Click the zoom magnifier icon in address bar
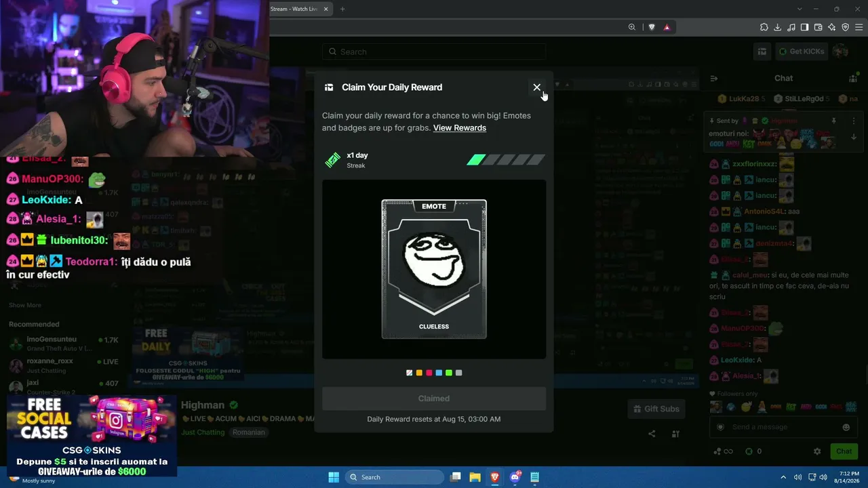Image resolution: width=868 pixels, height=488 pixels. coord(632,27)
